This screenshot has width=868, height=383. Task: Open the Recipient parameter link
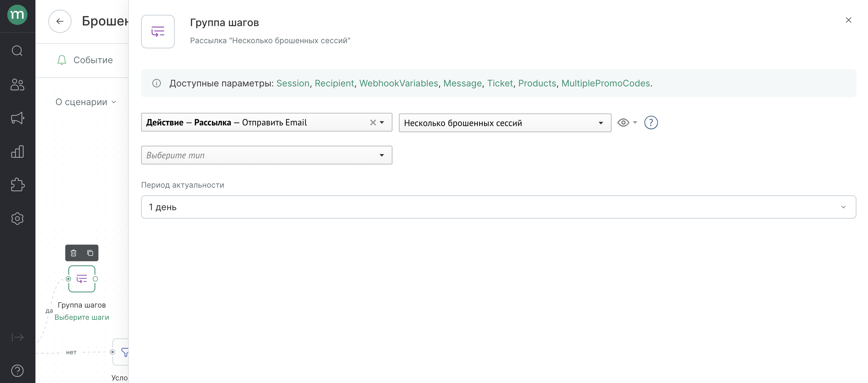tap(334, 83)
